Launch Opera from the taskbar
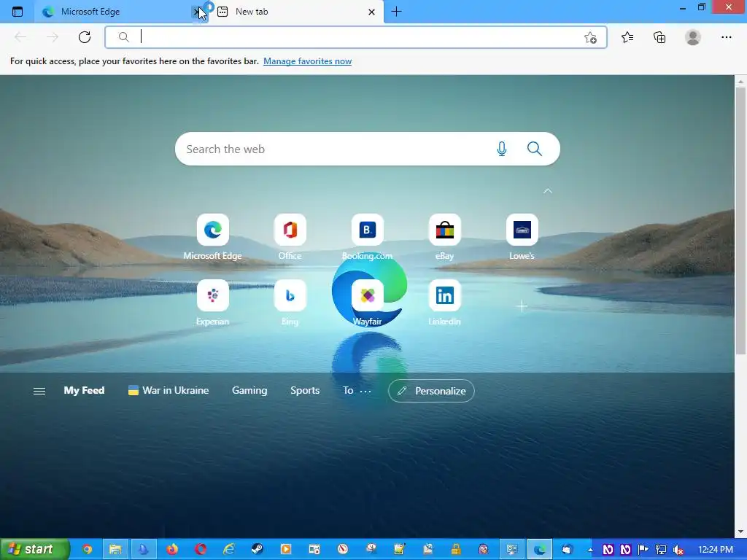Image resolution: width=747 pixels, height=560 pixels. pyautogui.click(x=201, y=550)
